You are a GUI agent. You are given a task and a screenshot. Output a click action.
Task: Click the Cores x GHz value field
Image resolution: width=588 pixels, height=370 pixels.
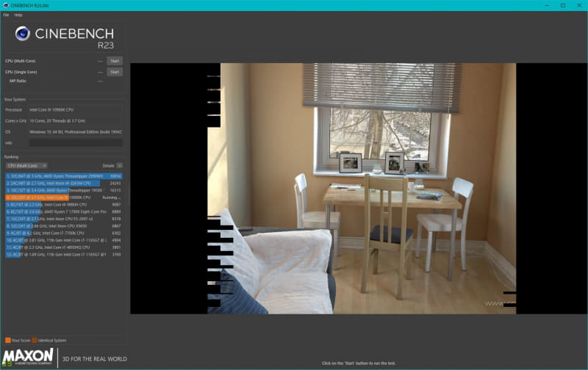[76, 121]
